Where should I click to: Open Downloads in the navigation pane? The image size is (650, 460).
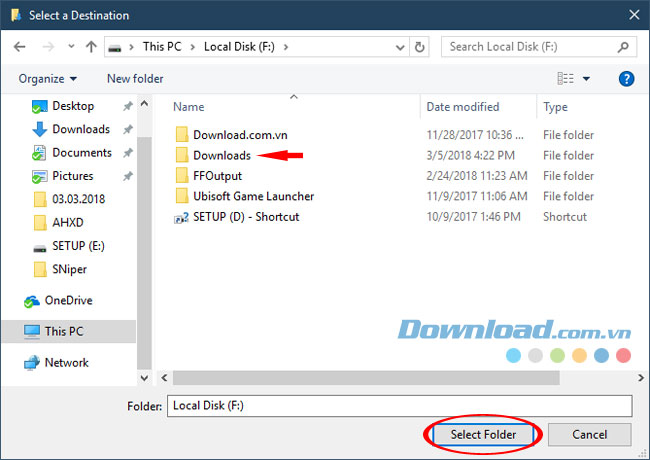pyautogui.click(x=81, y=129)
